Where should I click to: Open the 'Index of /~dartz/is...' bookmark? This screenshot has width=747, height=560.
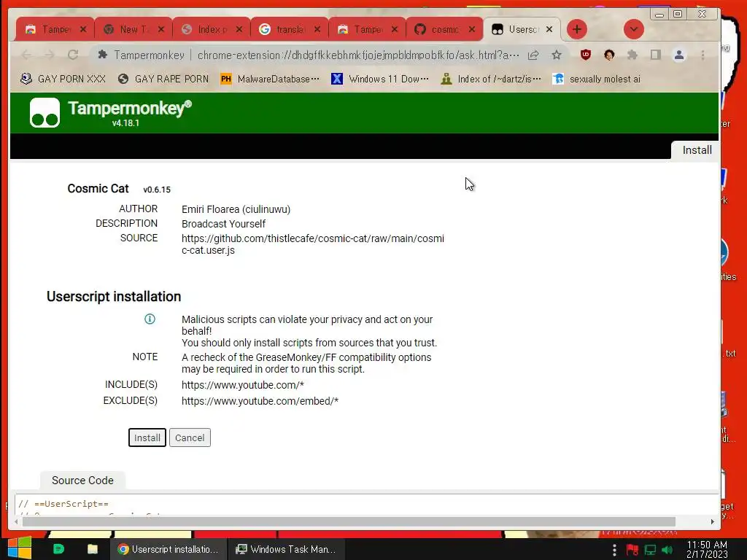coord(491,79)
